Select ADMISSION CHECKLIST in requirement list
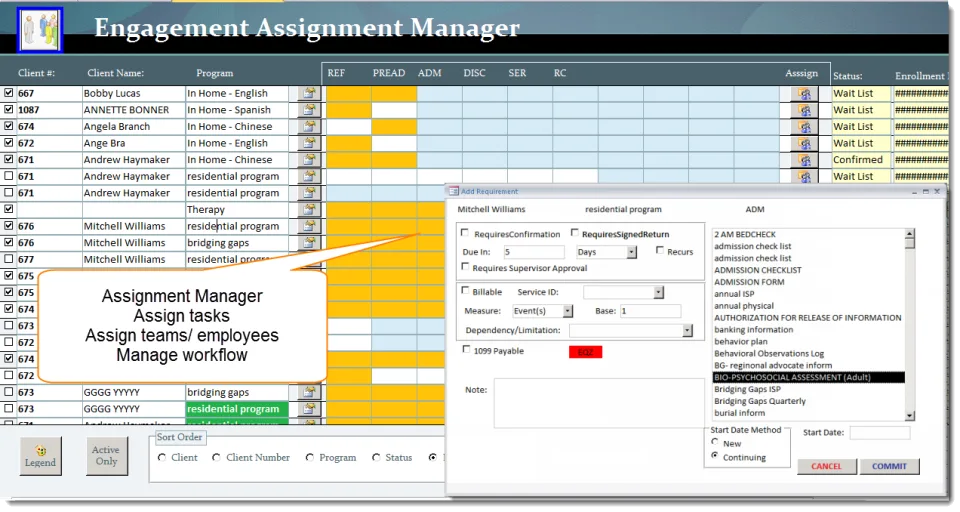The height and width of the screenshot is (512, 960). click(757, 270)
